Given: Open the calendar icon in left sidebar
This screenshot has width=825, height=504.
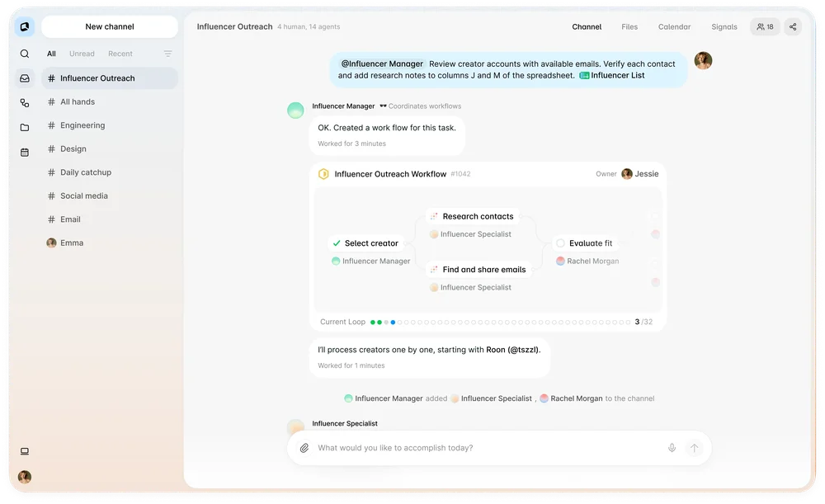Looking at the screenshot, I should [x=24, y=152].
